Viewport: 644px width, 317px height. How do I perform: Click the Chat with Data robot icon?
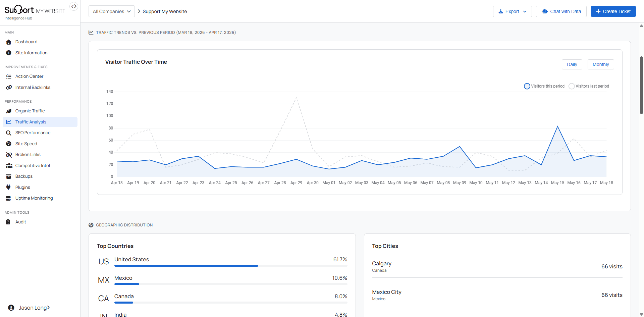[x=545, y=11]
